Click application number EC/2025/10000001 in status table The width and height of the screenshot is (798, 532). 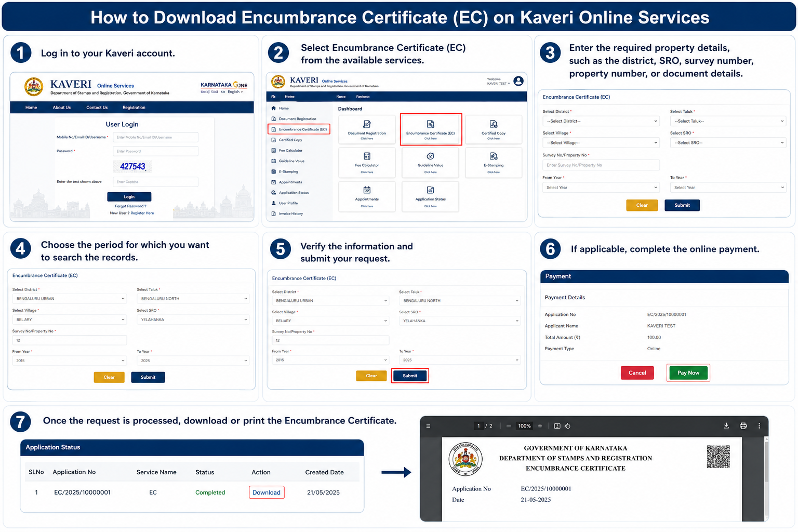(x=83, y=493)
